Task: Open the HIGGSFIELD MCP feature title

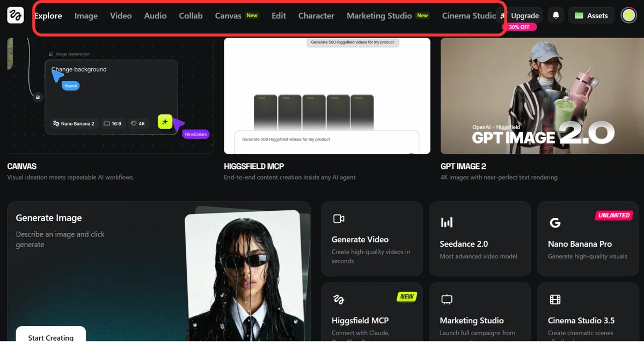Action: click(x=254, y=166)
